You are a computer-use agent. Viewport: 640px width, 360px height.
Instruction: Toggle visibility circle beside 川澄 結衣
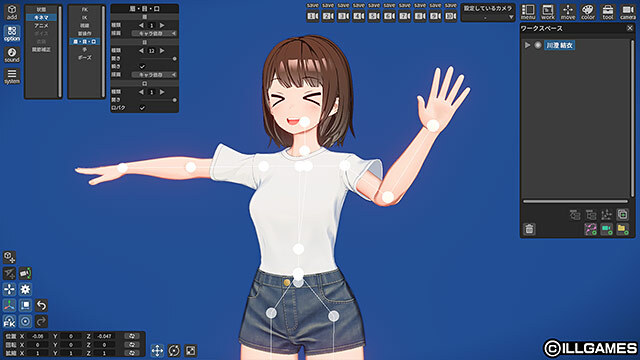tap(538, 45)
